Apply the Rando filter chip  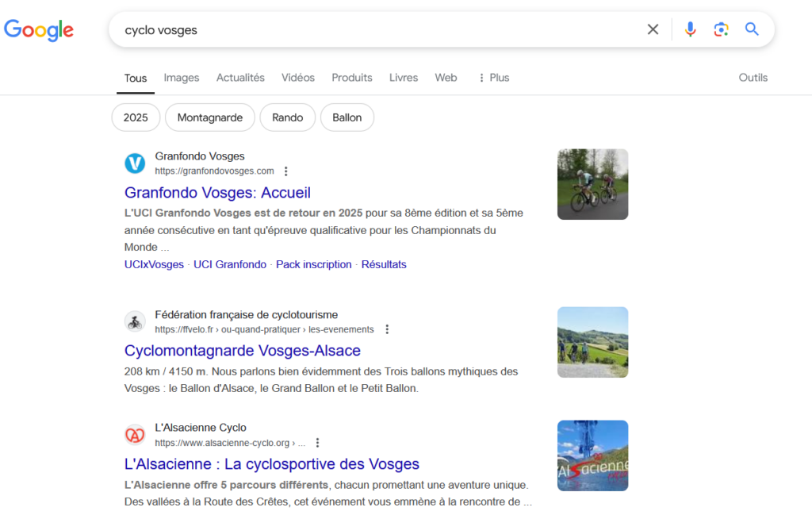[287, 117]
